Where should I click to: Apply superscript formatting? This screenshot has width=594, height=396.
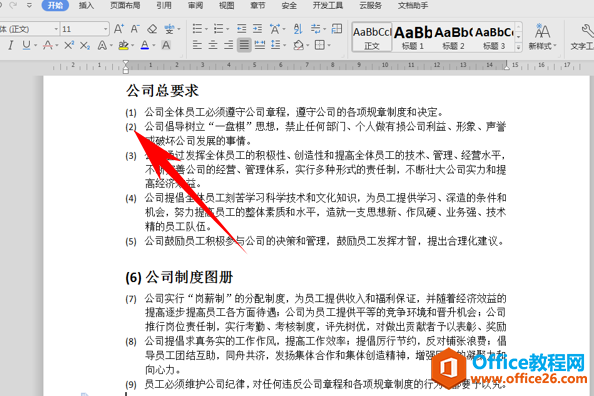click(69, 45)
